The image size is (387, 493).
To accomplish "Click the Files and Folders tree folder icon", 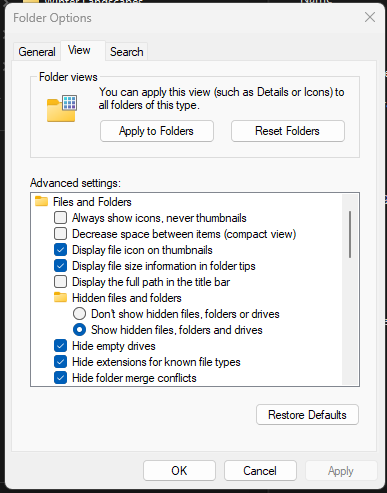I will point(41,201).
